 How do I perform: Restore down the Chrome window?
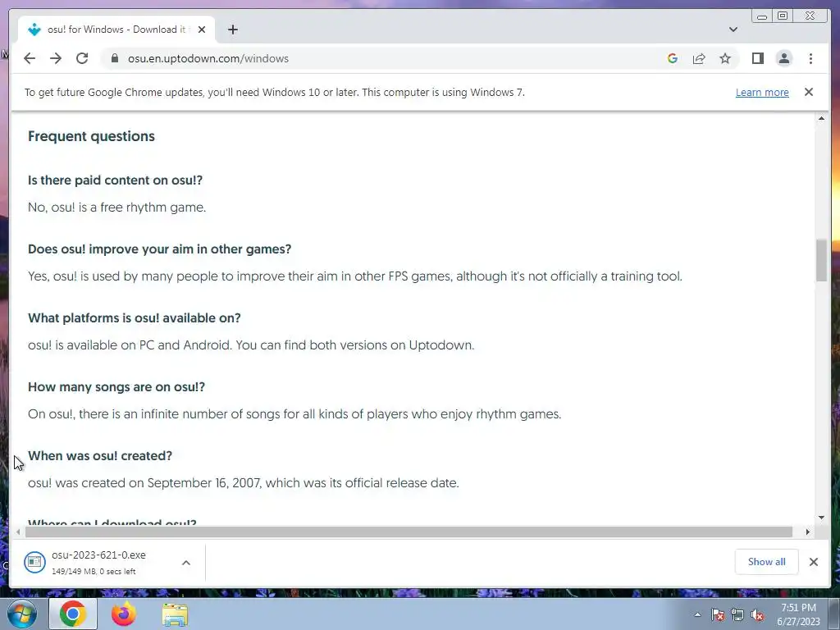coord(783,16)
